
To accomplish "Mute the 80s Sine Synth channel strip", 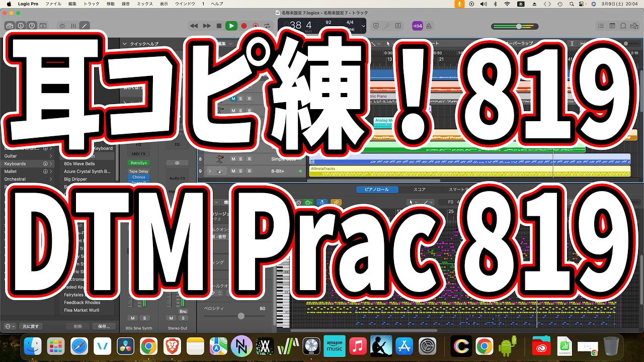I will click(x=132, y=318).
